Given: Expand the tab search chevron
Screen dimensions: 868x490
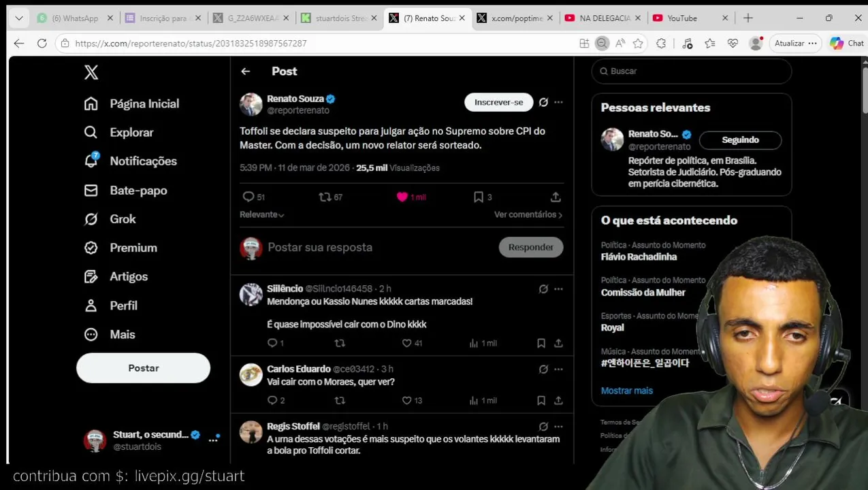Looking at the screenshot, I should click(18, 18).
